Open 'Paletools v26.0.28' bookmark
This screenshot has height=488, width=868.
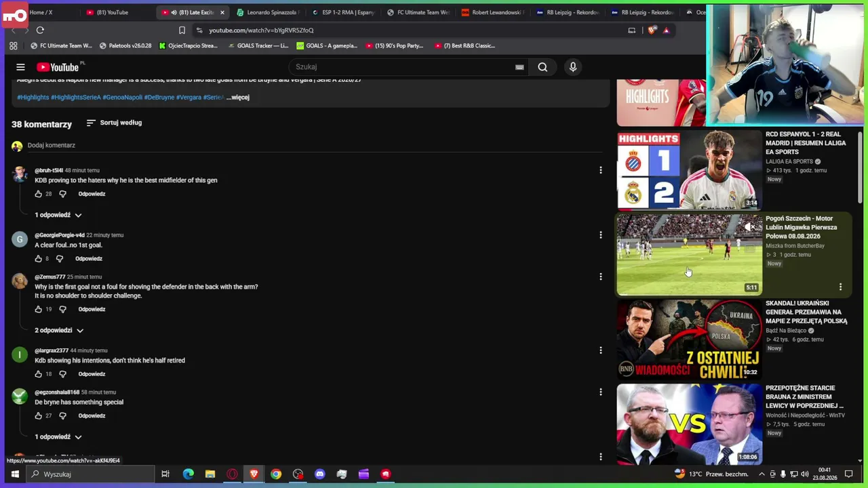click(125, 46)
